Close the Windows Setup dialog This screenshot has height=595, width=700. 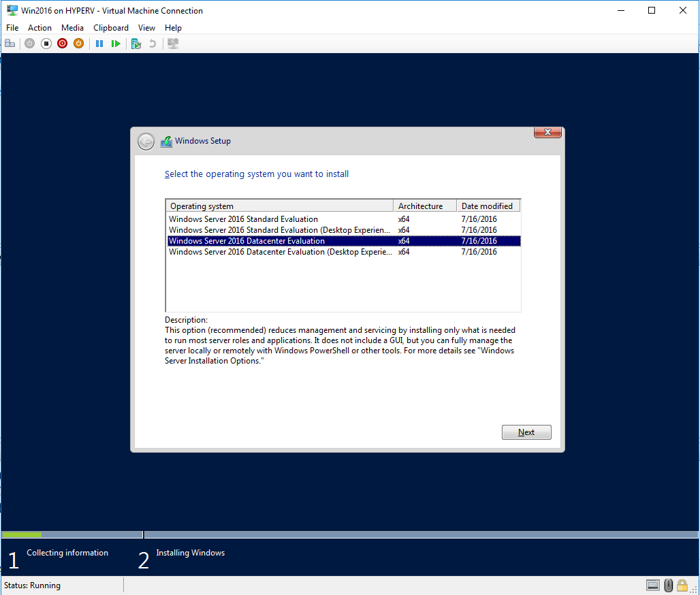547,132
